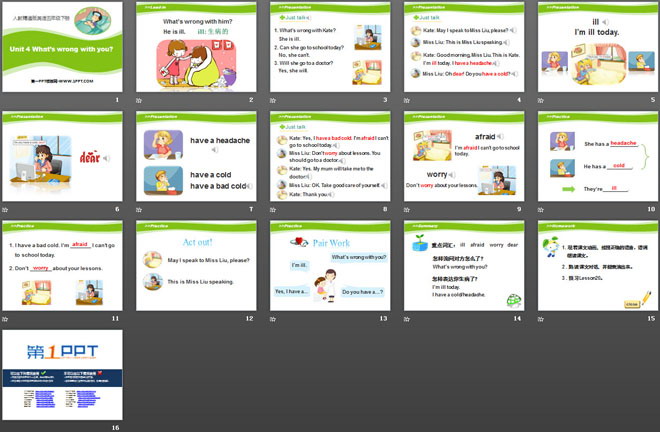Select slide 4 with the Kate and Miss Liu phone dialogue
This screenshot has width=660, height=432.
(464, 47)
